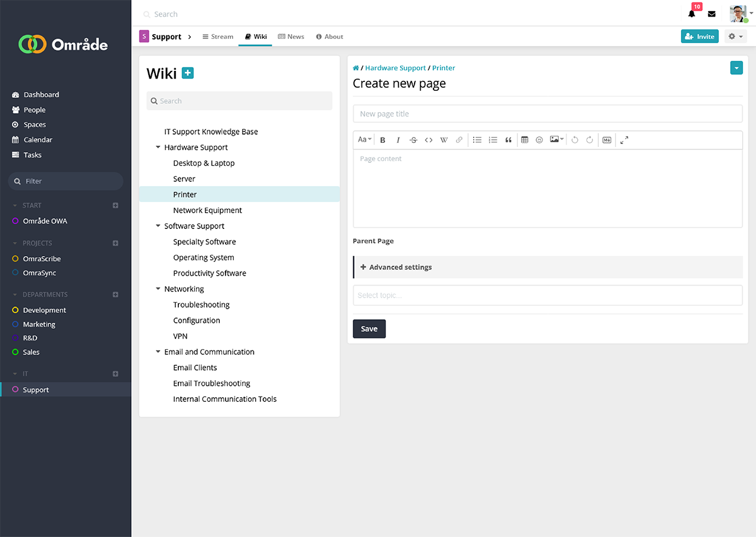756x537 pixels.
Task: Collapse the Hardware Support tree node
Action: [x=158, y=148]
